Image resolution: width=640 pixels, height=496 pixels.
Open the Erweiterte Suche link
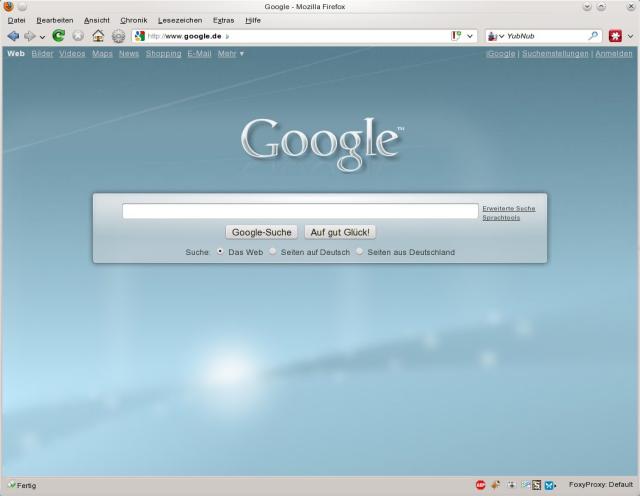pyautogui.click(x=509, y=208)
